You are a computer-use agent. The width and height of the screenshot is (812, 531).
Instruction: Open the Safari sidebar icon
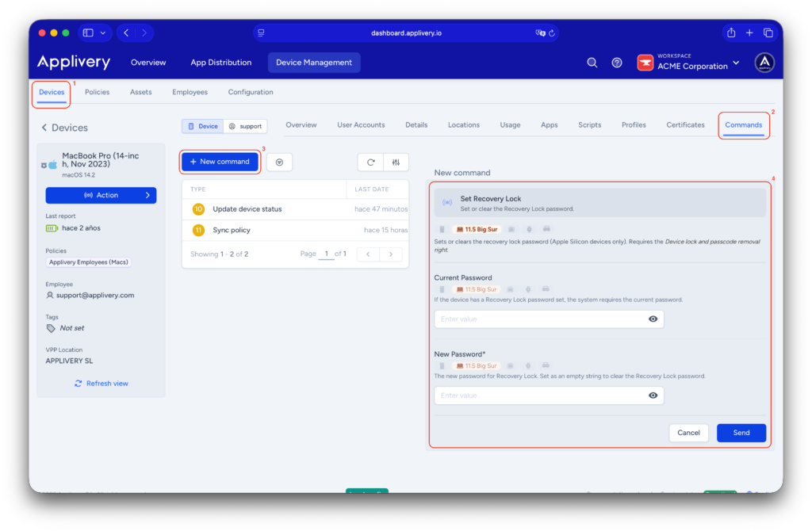point(88,32)
